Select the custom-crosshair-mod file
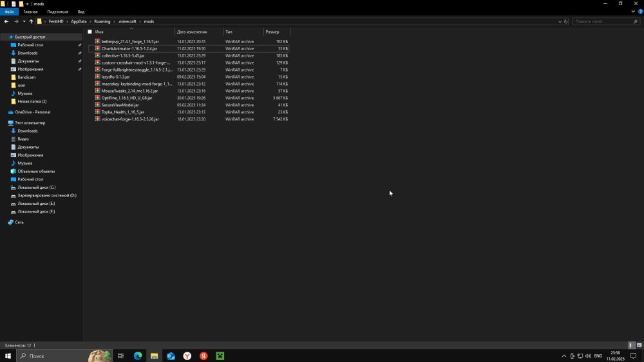Screen dimensions: 644x362 (135, 62)
